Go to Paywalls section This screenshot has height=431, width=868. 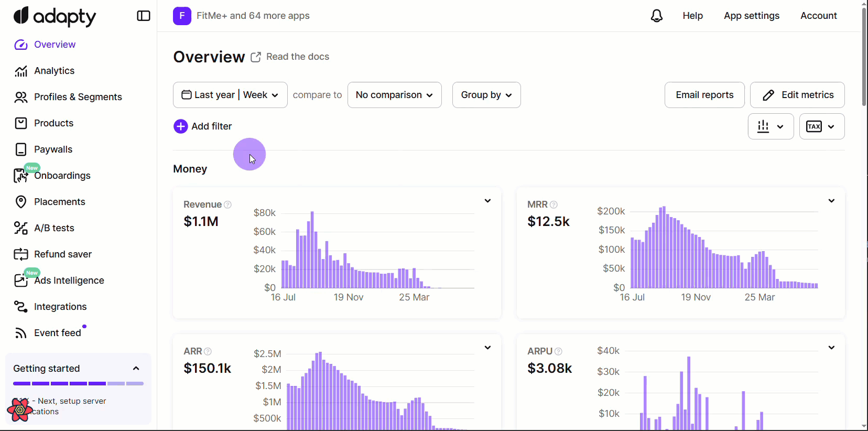click(x=53, y=149)
